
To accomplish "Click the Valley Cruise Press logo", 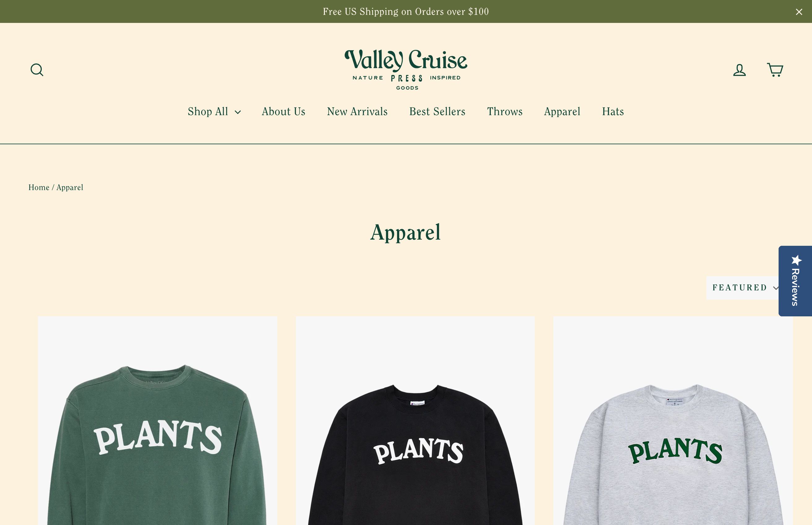I will tap(406, 70).
